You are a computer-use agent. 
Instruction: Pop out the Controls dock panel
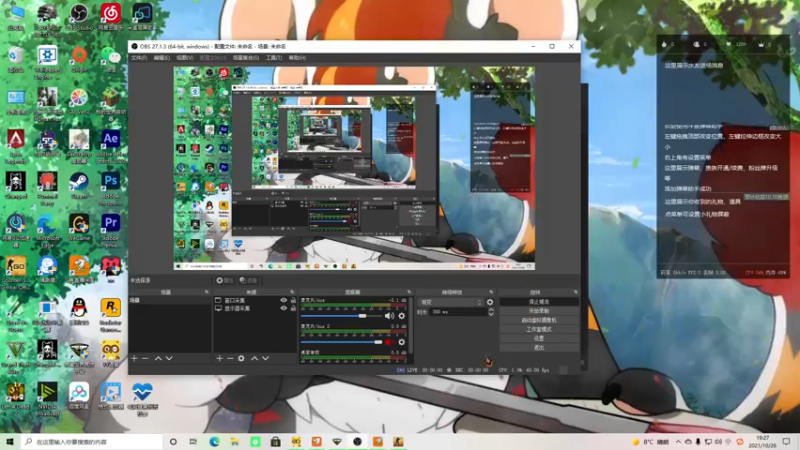pyautogui.click(x=576, y=292)
